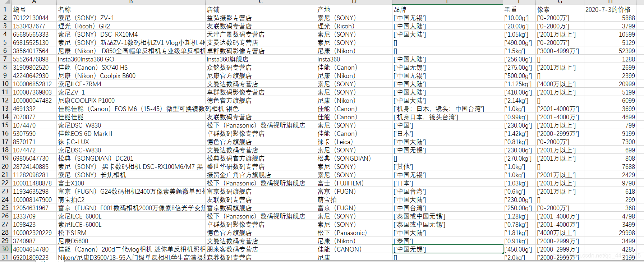Image resolution: width=644 pixels, height=262 pixels.
Task: Select header cell 像素
Action: [560, 9]
